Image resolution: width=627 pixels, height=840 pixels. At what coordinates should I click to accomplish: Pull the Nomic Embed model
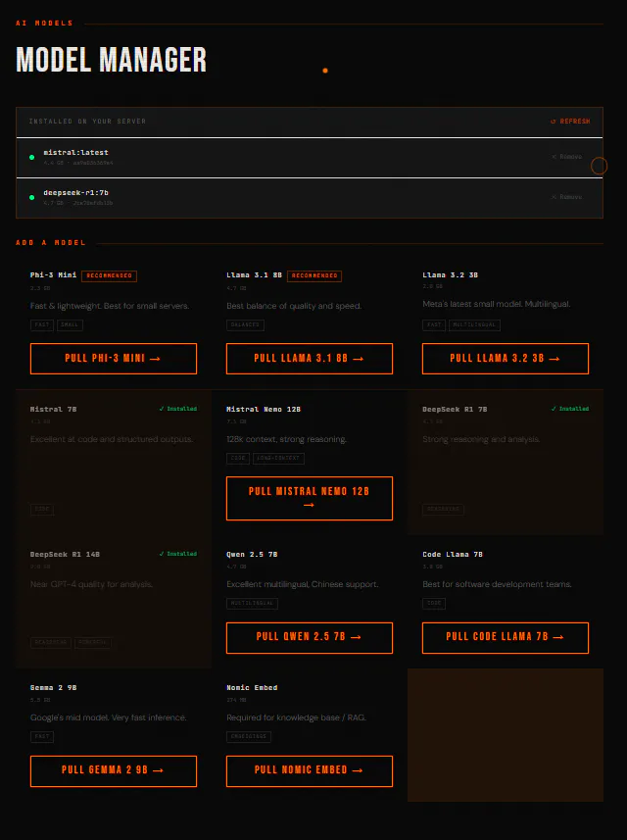coord(310,770)
